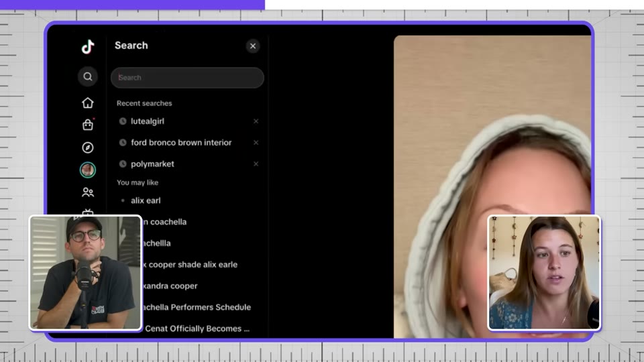This screenshot has width=644, height=362.
Task: Click the woman's webcam overlay
Action: click(544, 273)
